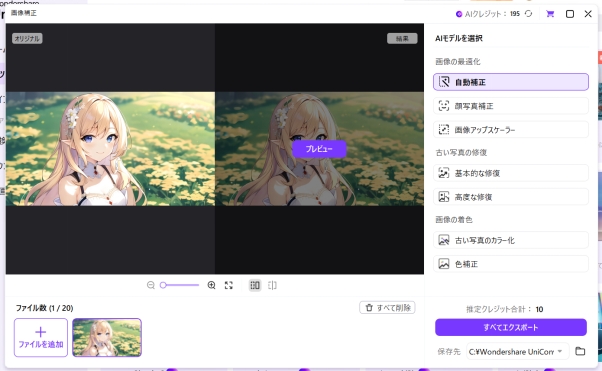Add a file with ファイルを追加
The height and width of the screenshot is (371, 602).
pyautogui.click(x=41, y=338)
